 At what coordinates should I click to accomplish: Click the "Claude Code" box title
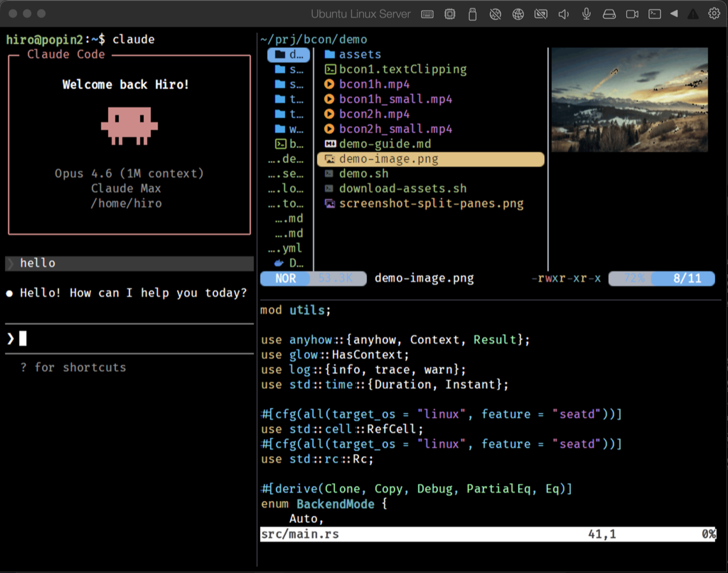coord(66,55)
